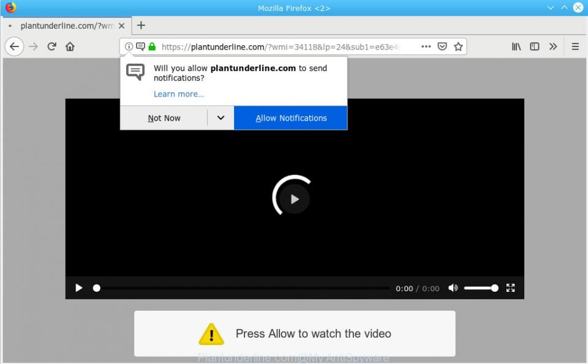Open the Firefox home page

[70, 46]
